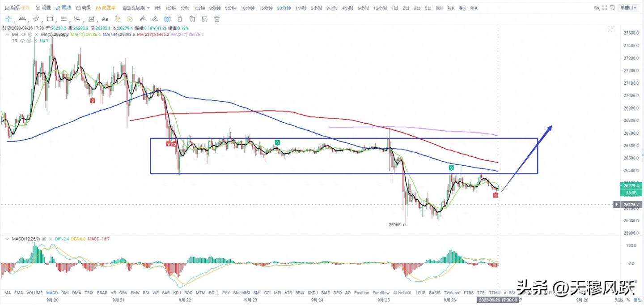Toggle 自动 auto scale option
644x305 pixels.
pos(637,300)
